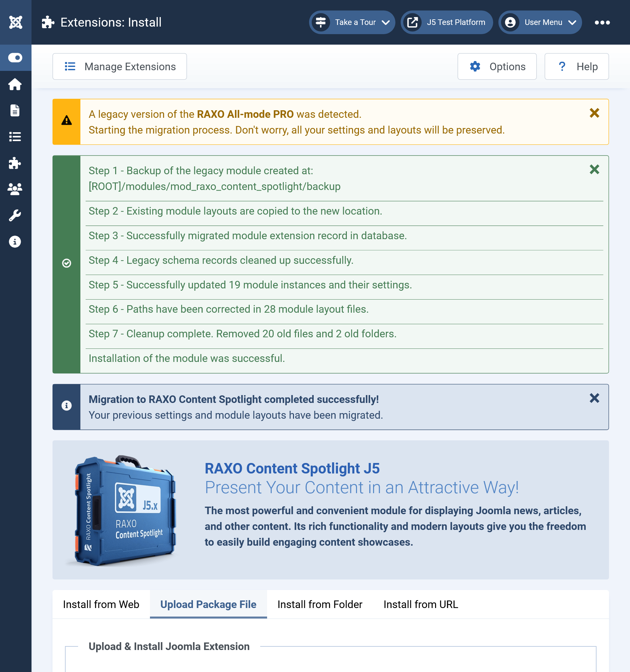
Task: Click 'Installation of the module was successful.' text
Action: (187, 359)
